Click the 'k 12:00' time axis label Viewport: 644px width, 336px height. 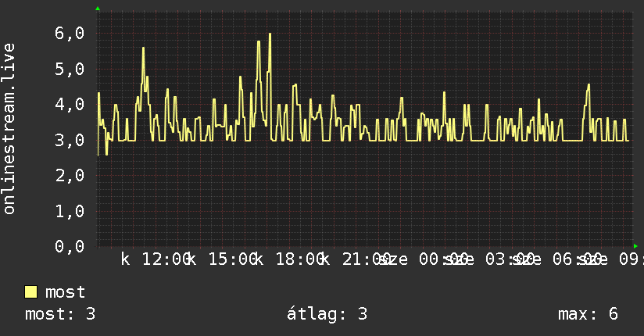point(156,259)
